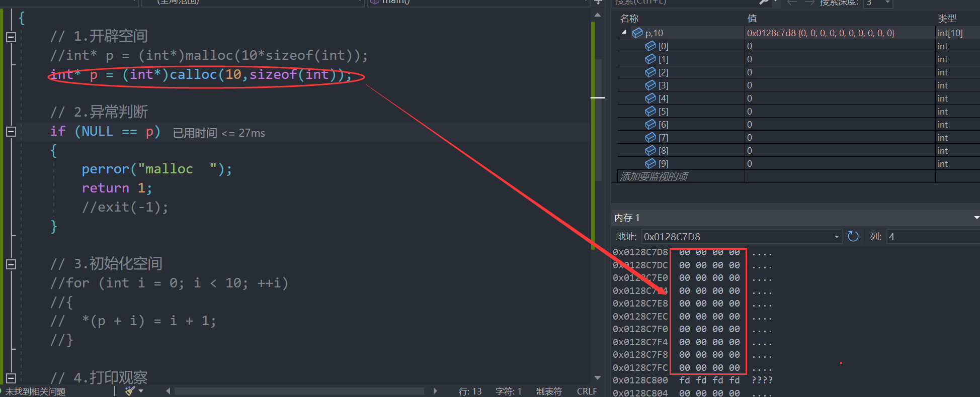Click the 名称 column header

click(629, 19)
